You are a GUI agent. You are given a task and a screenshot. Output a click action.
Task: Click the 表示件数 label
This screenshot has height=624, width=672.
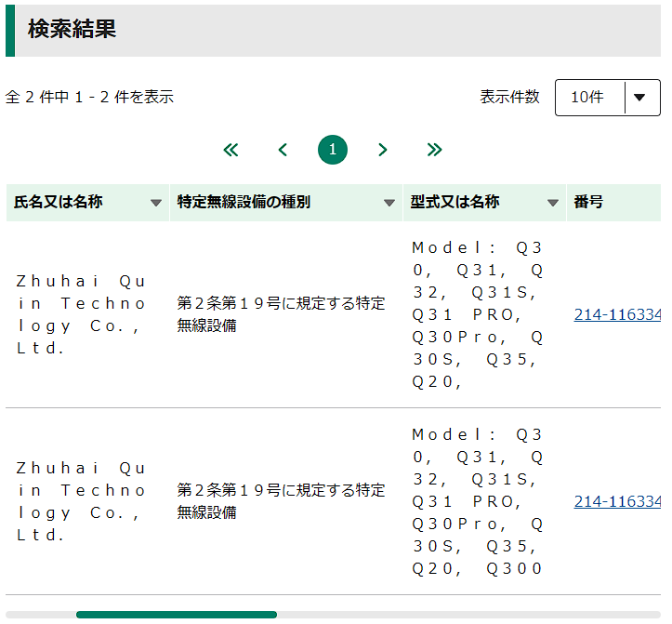(509, 97)
